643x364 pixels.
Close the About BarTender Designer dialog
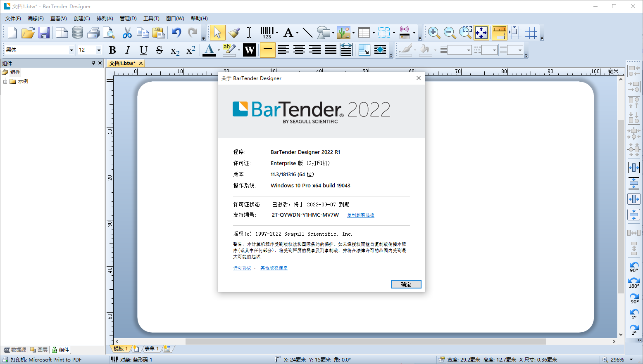point(419,78)
